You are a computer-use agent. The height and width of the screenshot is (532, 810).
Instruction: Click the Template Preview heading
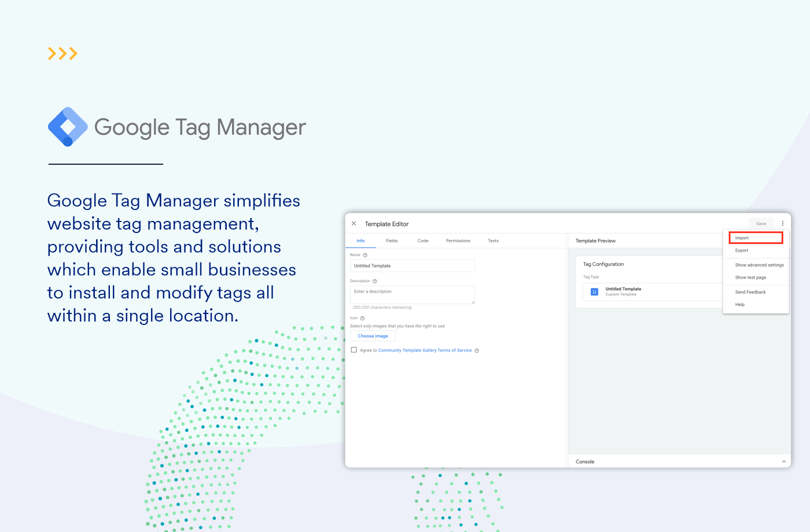[595, 241]
